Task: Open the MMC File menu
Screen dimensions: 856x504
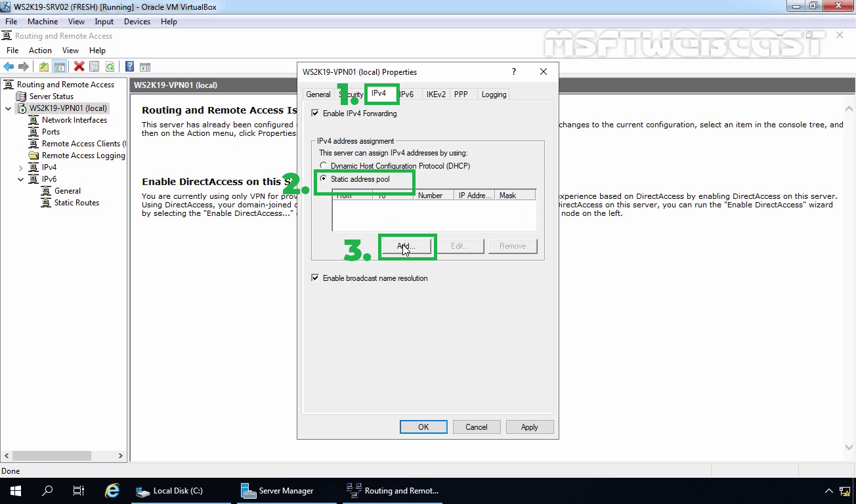Action: (x=12, y=51)
